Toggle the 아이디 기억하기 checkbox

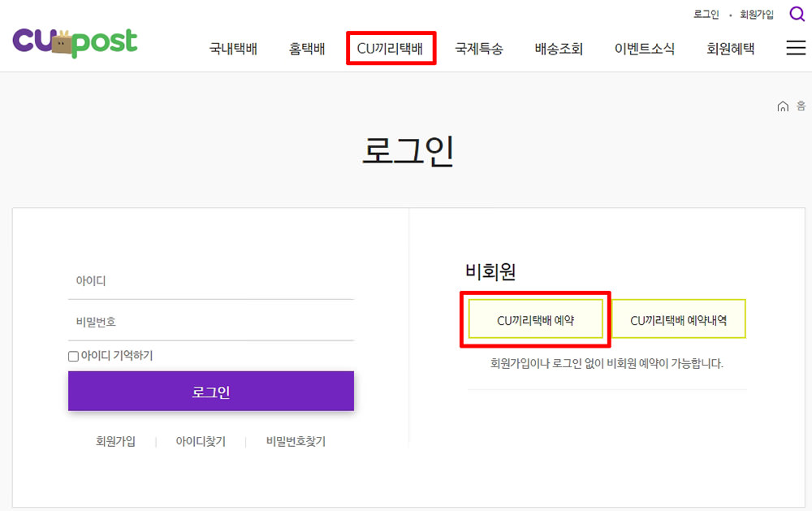point(74,356)
